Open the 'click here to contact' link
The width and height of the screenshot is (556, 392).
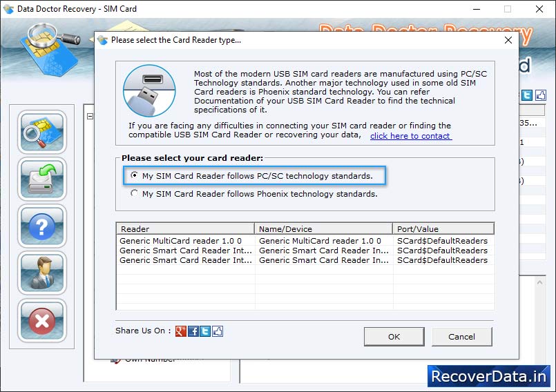(411, 136)
